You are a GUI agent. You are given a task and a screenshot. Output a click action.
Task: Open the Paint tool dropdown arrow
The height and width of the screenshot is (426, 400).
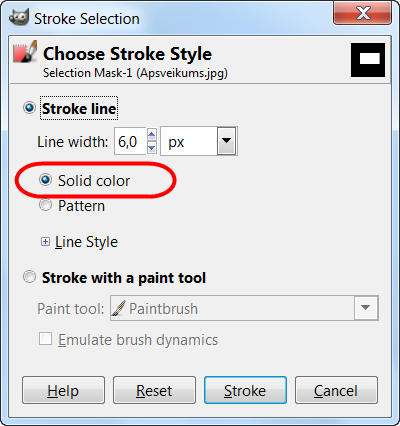point(366,308)
